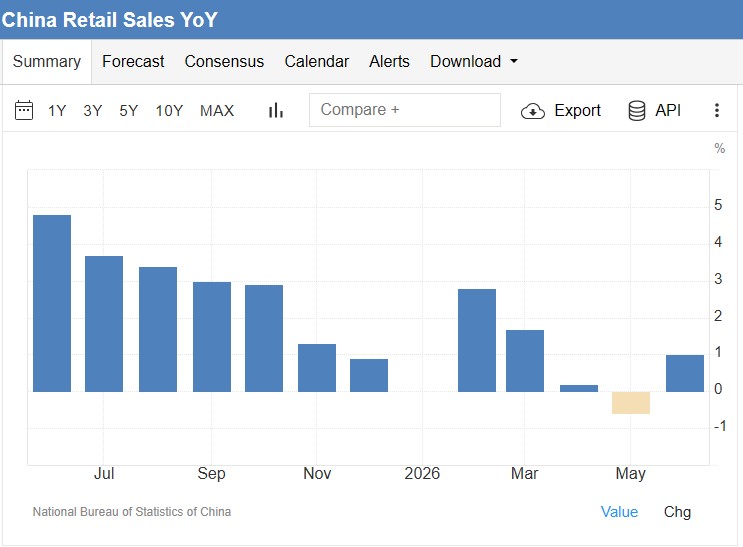The height and width of the screenshot is (547, 743).
Task: Select the MAX time range
Action: [217, 111]
